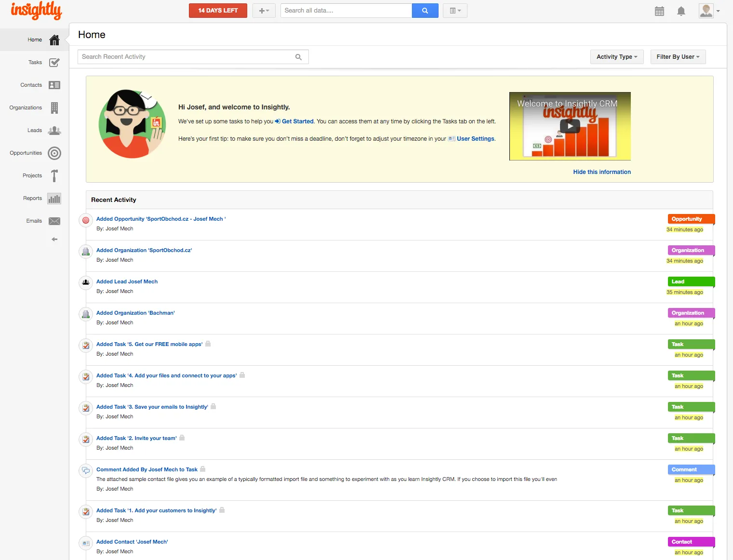733x560 pixels.
Task: Open 'Added Lead Josef Mech' activity
Action: click(127, 282)
